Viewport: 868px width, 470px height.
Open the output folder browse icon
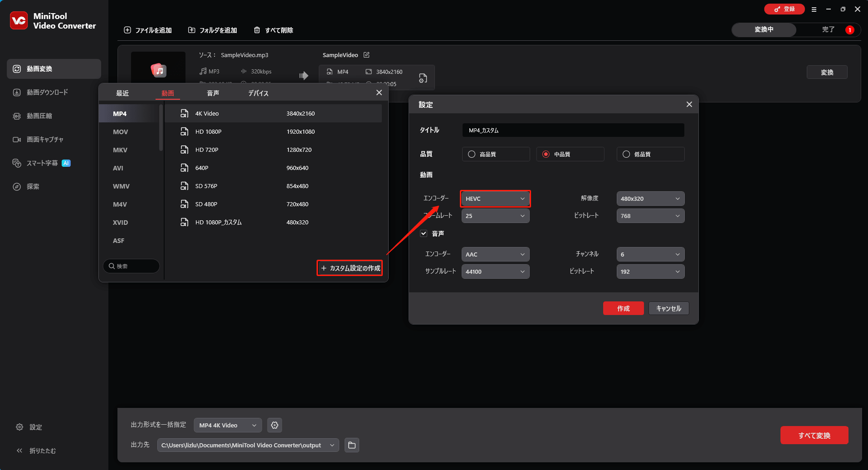(351, 445)
